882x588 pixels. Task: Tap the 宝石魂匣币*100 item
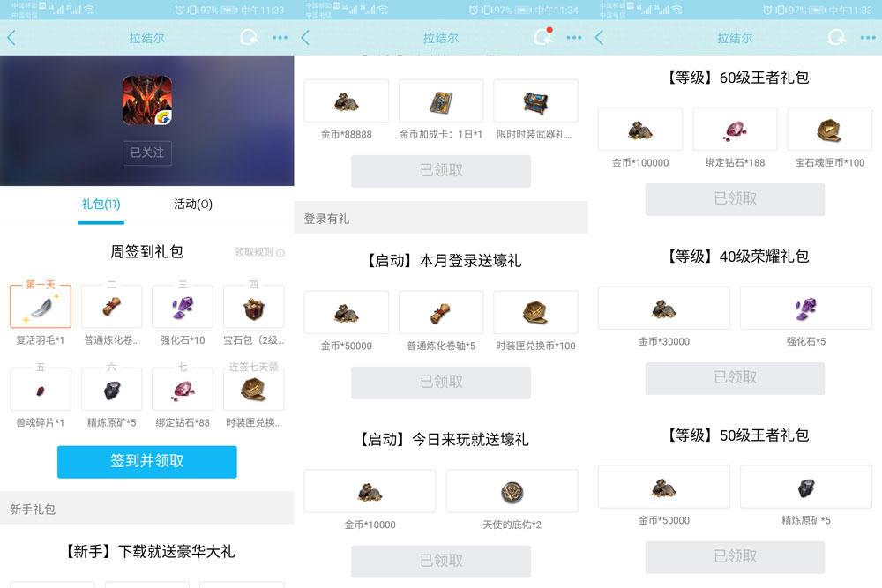830,129
